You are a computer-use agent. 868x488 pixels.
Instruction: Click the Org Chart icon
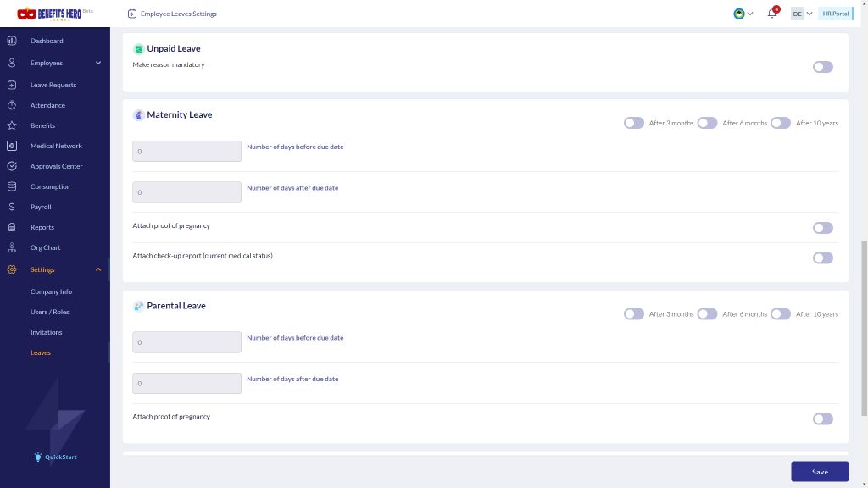tap(12, 247)
